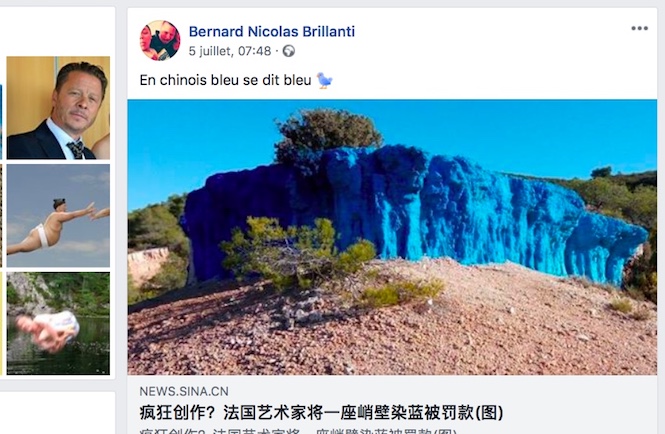Open thumbnail of man in suit
This screenshot has height=434, width=665.
[x=58, y=108]
